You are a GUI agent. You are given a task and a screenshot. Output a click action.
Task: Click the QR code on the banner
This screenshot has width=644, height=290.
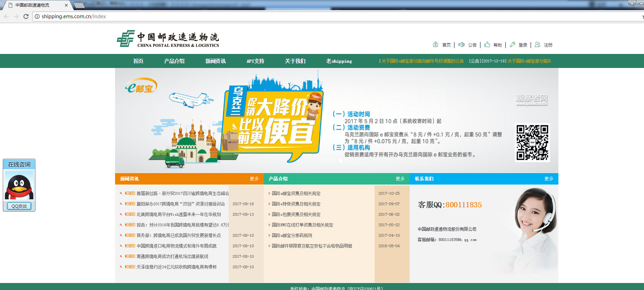(532, 143)
